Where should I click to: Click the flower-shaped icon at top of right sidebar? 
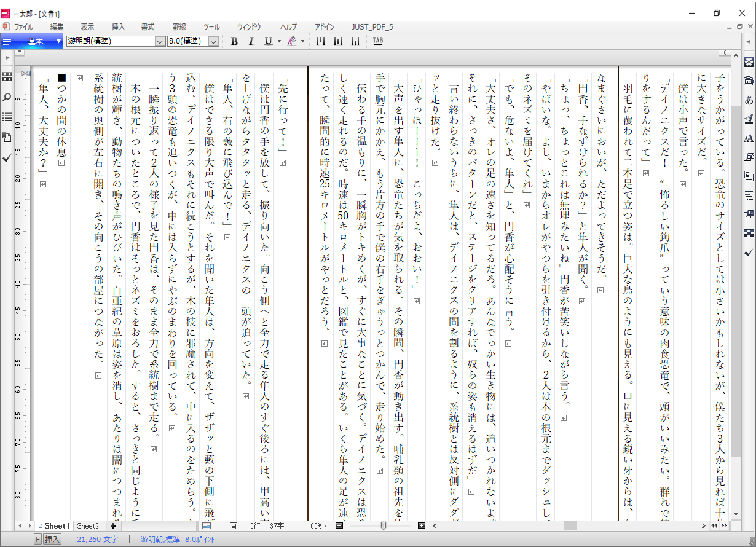[x=748, y=61]
